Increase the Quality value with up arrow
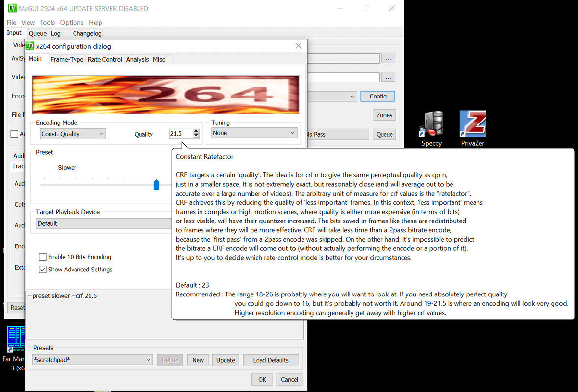This screenshot has width=578, height=392. 196,131
